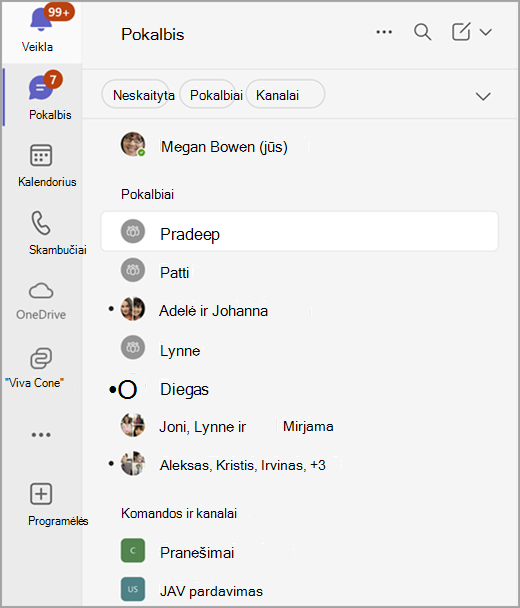Open Joni, Lynne ir Mirjama chat

click(x=299, y=427)
